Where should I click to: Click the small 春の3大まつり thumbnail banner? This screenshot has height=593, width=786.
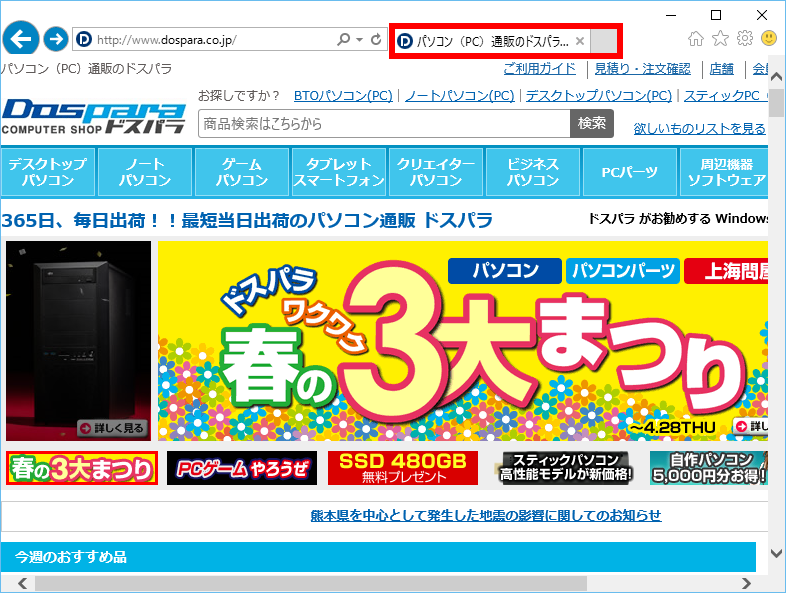point(82,468)
